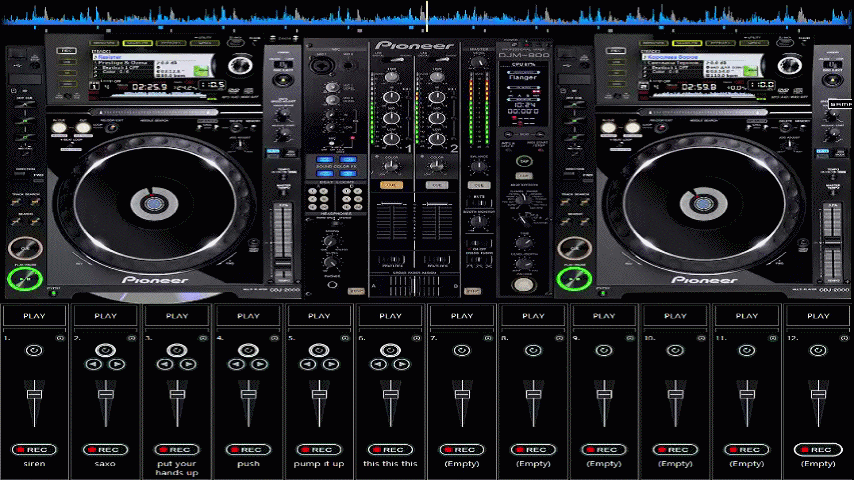Start the right deck with green play/pause button
The width and height of the screenshot is (854, 480).
coord(574,280)
